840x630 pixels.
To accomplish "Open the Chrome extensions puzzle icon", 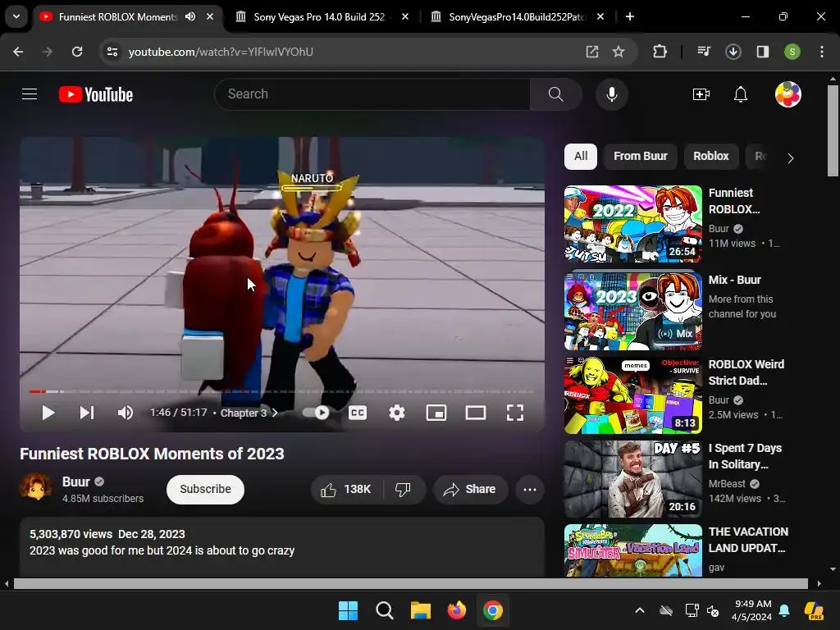I will pos(660,52).
